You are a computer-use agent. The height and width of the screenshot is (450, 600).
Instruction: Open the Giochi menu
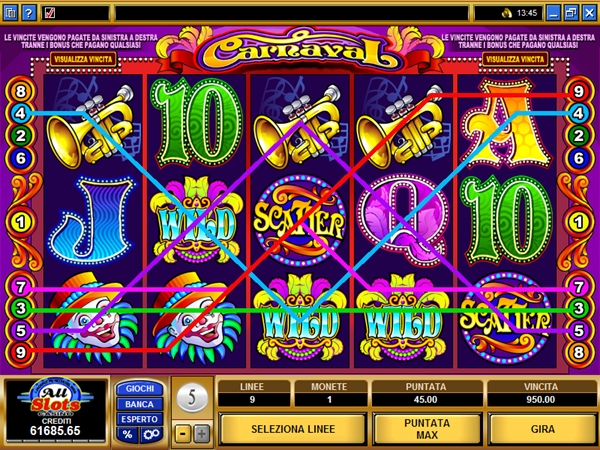pyautogui.click(x=140, y=388)
